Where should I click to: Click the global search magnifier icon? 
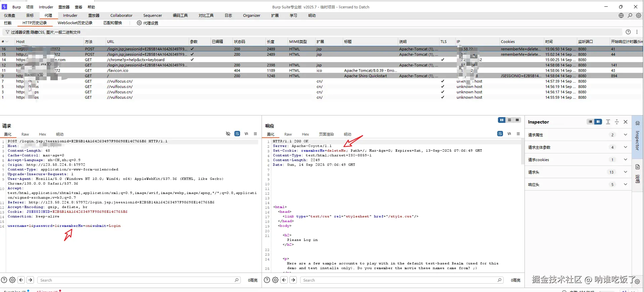(x=630, y=15)
